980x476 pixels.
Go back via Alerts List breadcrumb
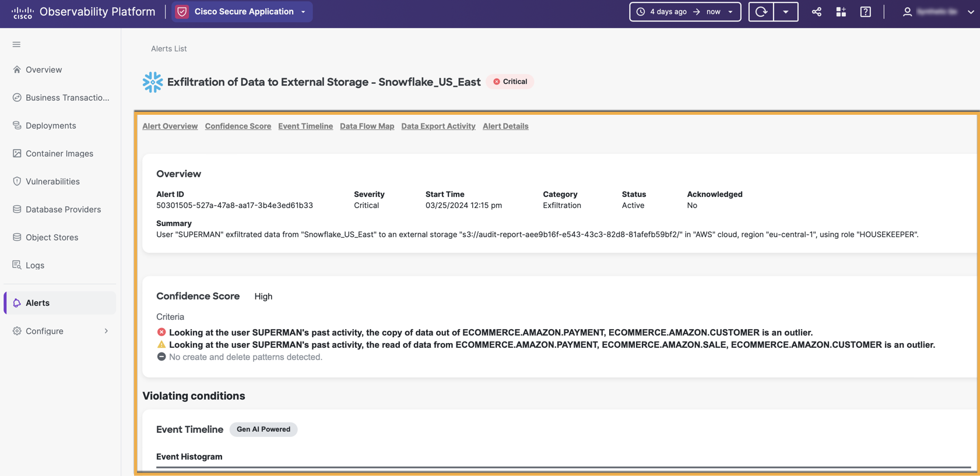tap(169, 48)
